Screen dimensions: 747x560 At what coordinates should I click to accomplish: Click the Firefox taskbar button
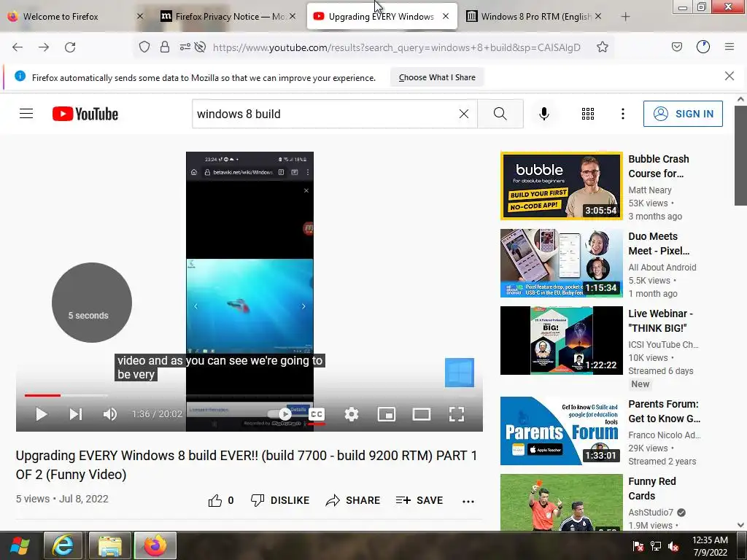[155, 545]
